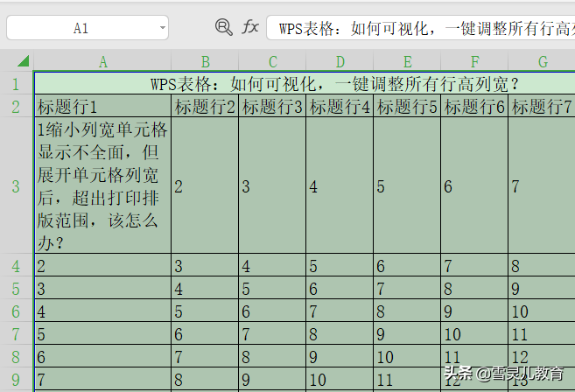This screenshot has width=575, height=392.
Task: Click cell A5 with value 3
Action: 103,288
